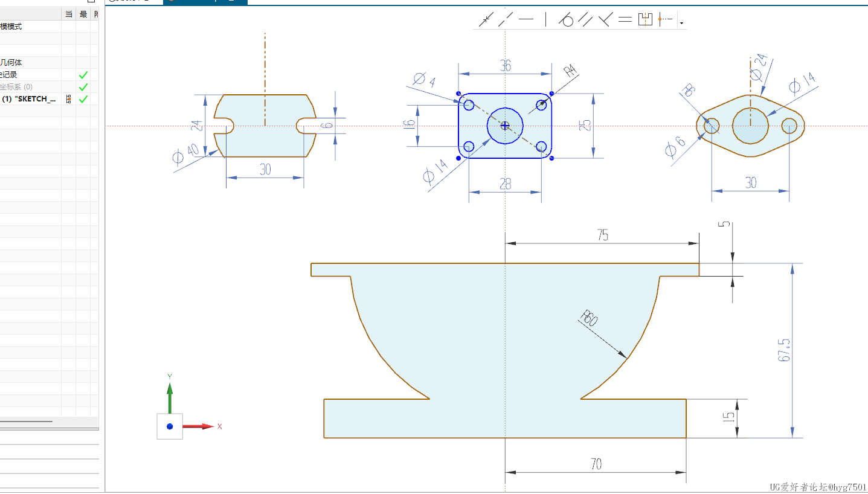Click the 当 column header
Viewport: 868px width, 494px height.
(x=68, y=14)
